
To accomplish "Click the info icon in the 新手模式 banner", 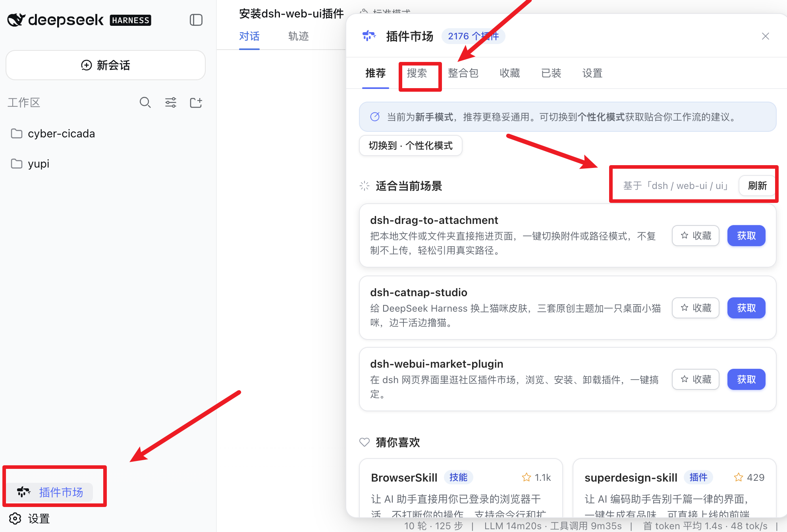I will pyautogui.click(x=375, y=117).
